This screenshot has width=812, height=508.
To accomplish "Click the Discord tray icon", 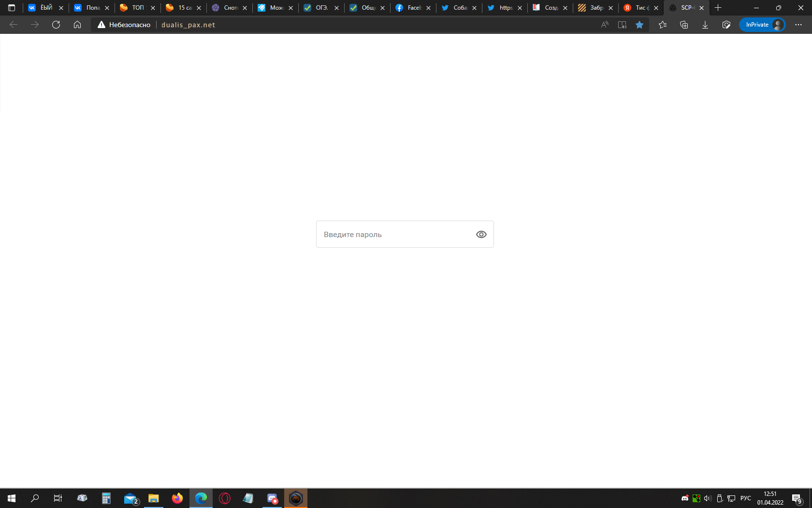I will 685,498.
